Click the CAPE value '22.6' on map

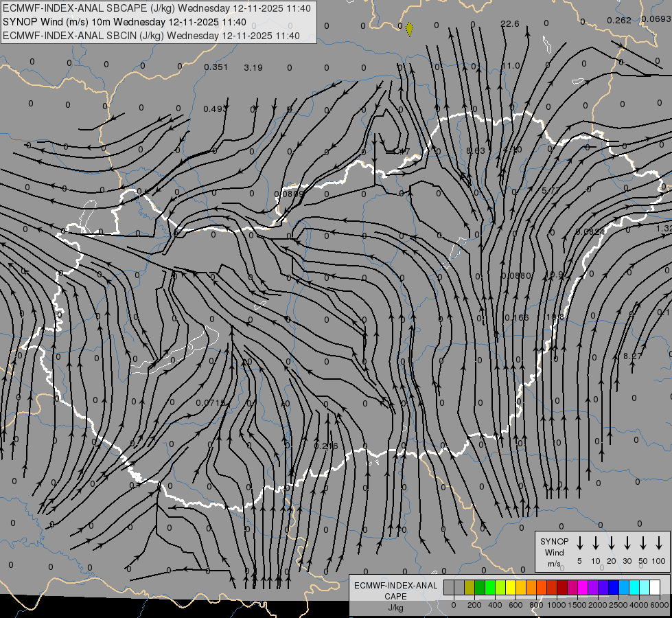coord(509,24)
